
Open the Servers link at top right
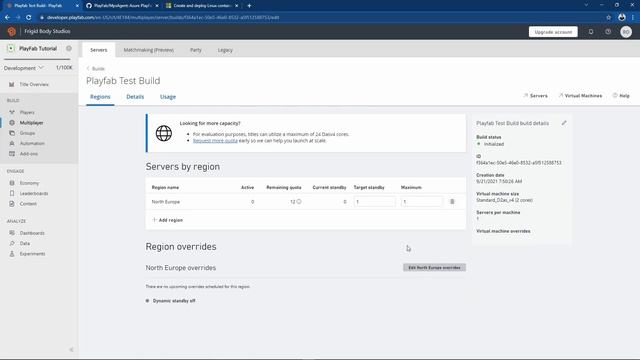pyautogui.click(x=536, y=96)
